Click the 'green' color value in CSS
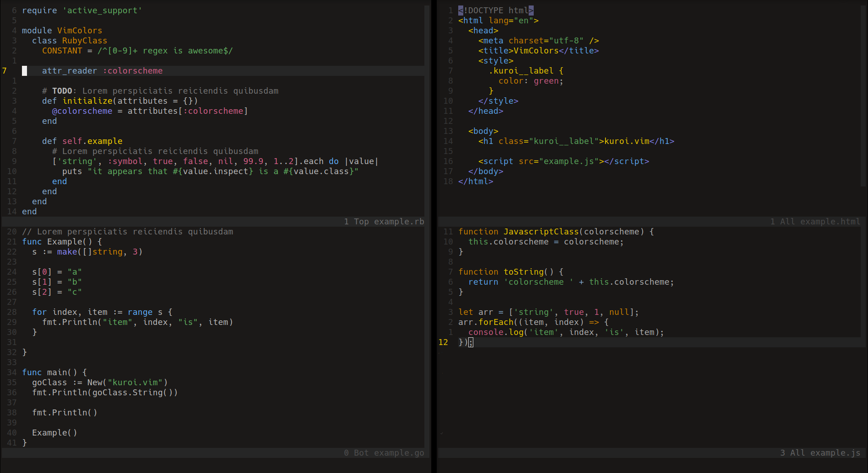This screenshot has width=868, height=473. [547, 81]
